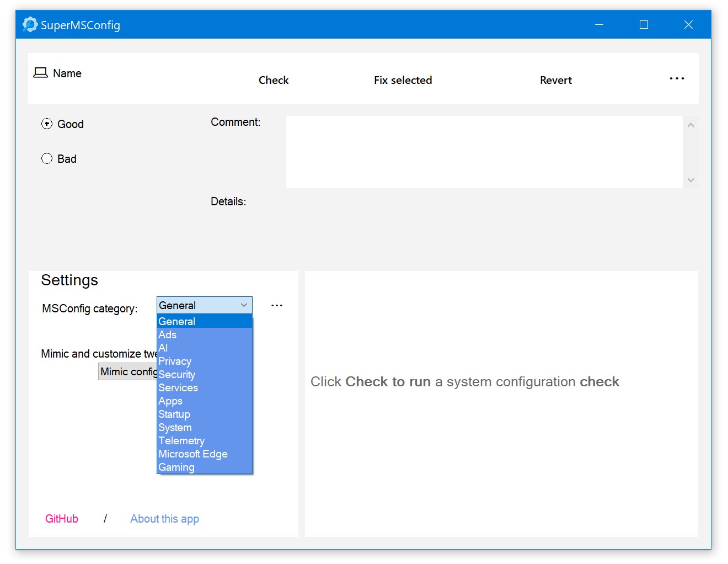This screenshot has width=728, height=564.
Task: Choose the Microsoft Edge category entry
Action: point(193,454)
